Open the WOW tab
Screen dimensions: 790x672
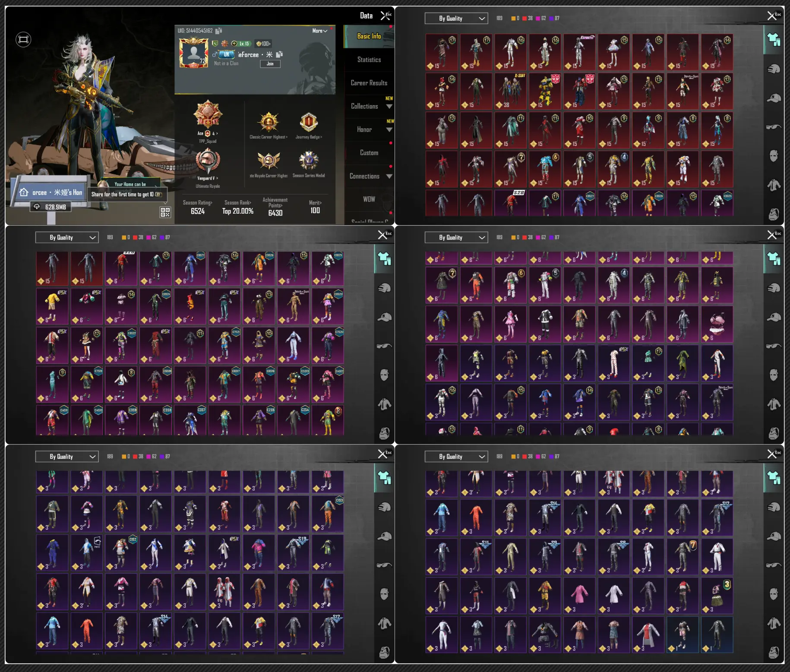[x=370, y=199]
